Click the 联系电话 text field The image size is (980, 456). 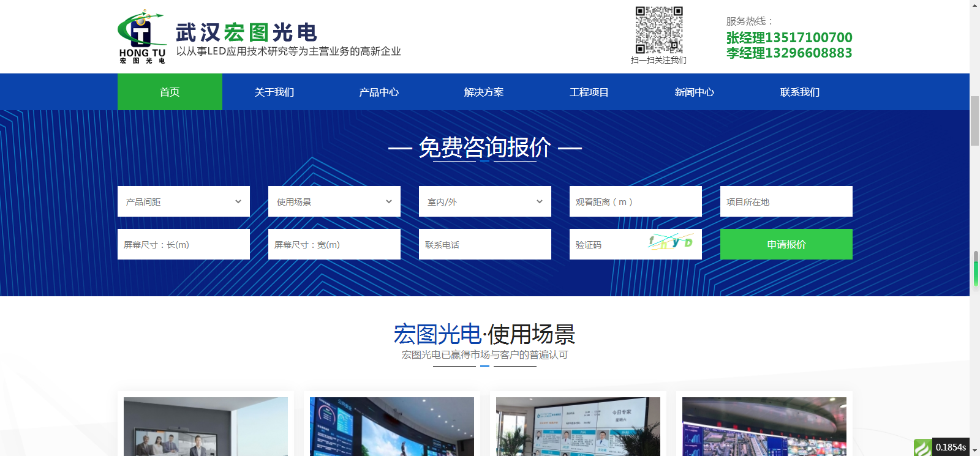tap(484, 244)
